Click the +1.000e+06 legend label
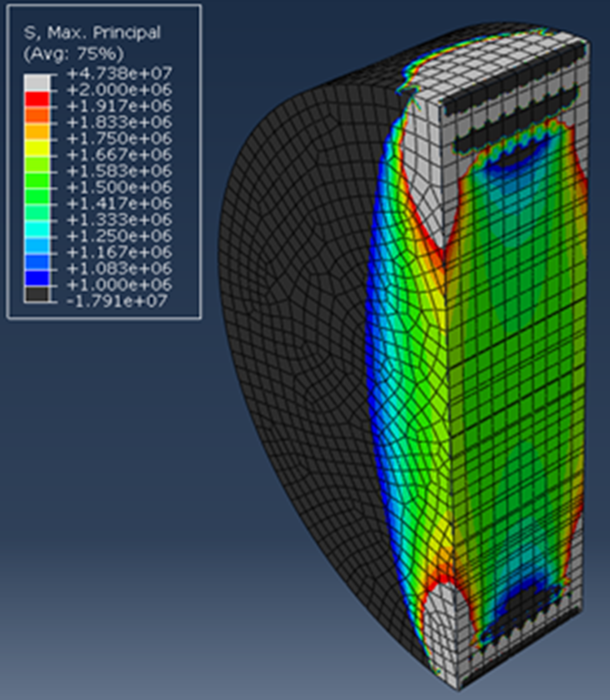Screen dimensions: 610x700 click(119, 285)
